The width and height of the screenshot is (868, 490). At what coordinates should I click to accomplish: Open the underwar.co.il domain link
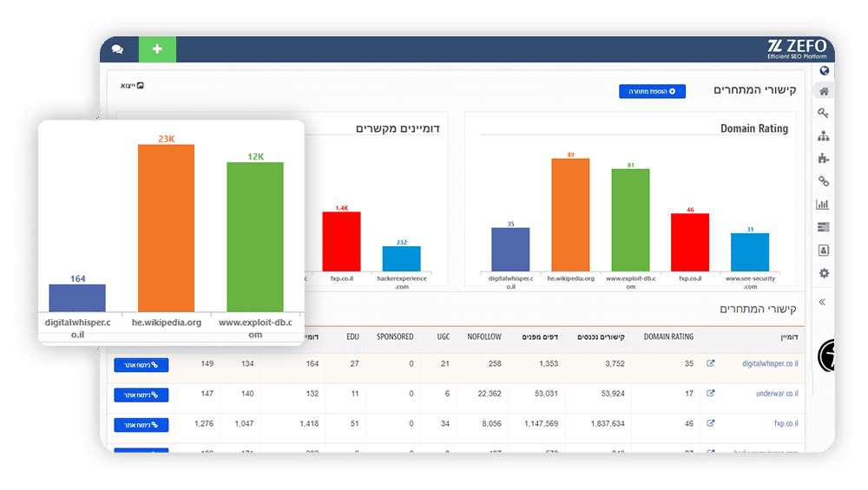pyautogui.click(x=777, y=393)
